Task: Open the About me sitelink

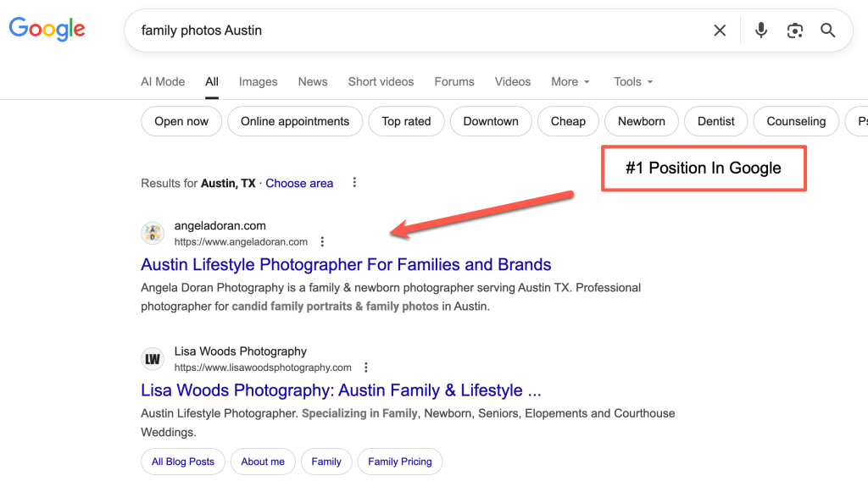Action: coord(263,462)
